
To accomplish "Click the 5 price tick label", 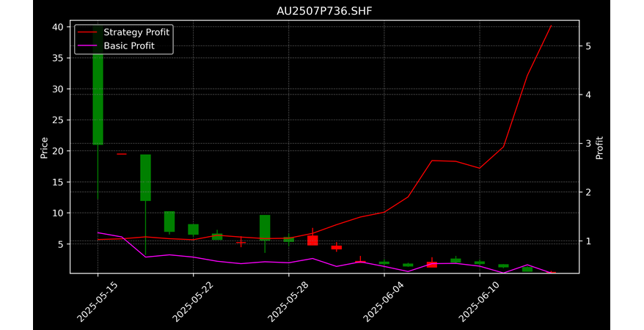I will tap(61, 244).
